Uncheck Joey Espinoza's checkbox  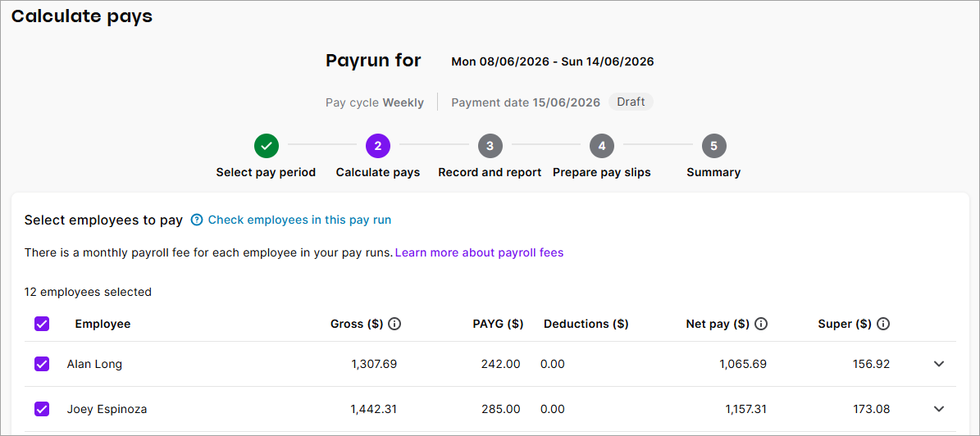click(x=42, y=409)
